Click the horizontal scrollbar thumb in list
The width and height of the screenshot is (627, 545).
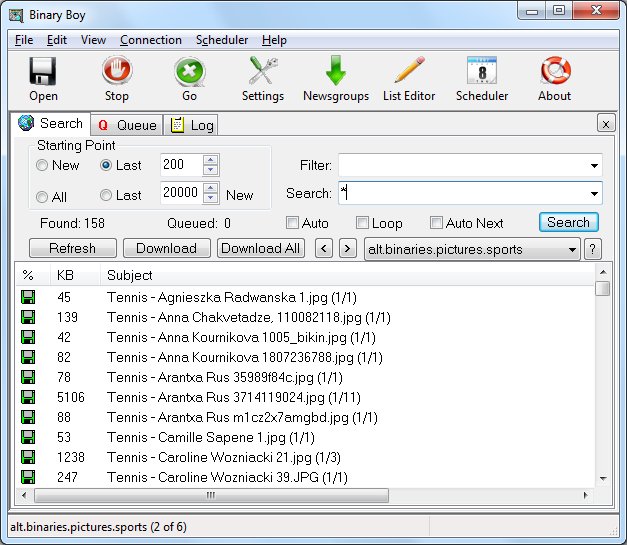(210, 495)
